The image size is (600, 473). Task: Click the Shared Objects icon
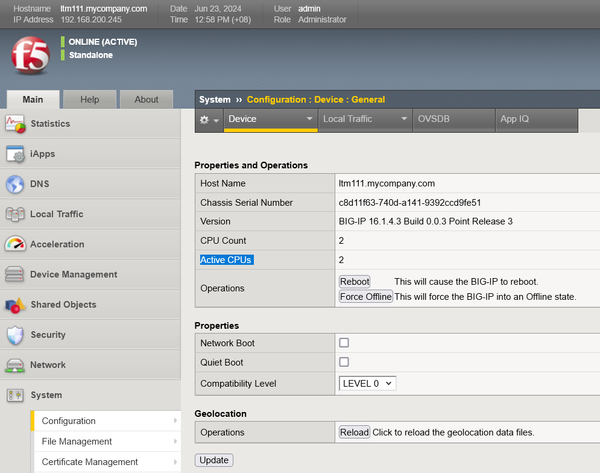(x=15, y=305)
